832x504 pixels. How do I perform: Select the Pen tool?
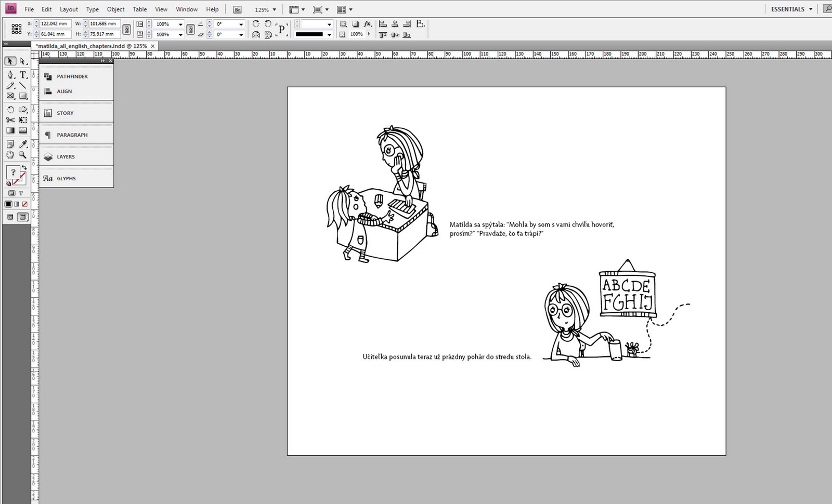point(10,75)
